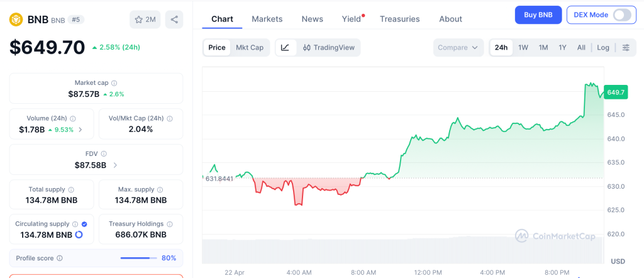Open the Compare dropdown
This screenshot has height=278, width=644.
pos(458,48)
